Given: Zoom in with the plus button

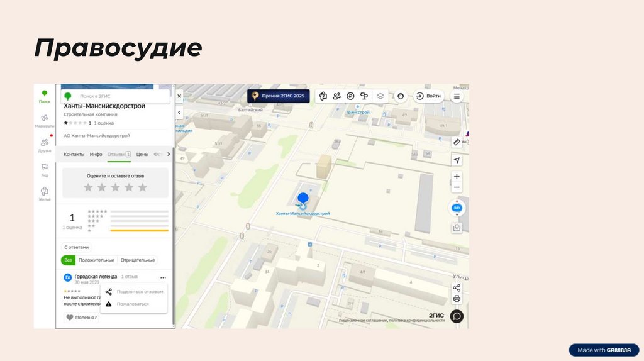Looking at the screenshot, I should (457, 177).
